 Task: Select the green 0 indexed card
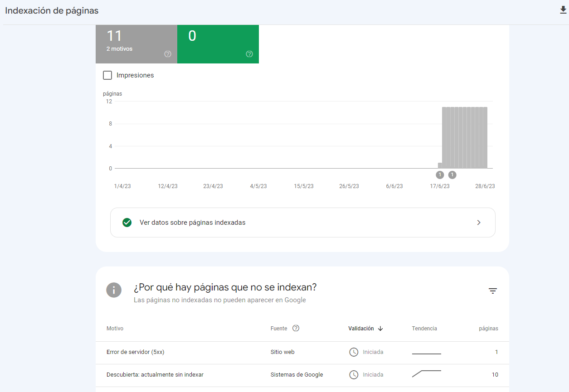click(218, 44)
